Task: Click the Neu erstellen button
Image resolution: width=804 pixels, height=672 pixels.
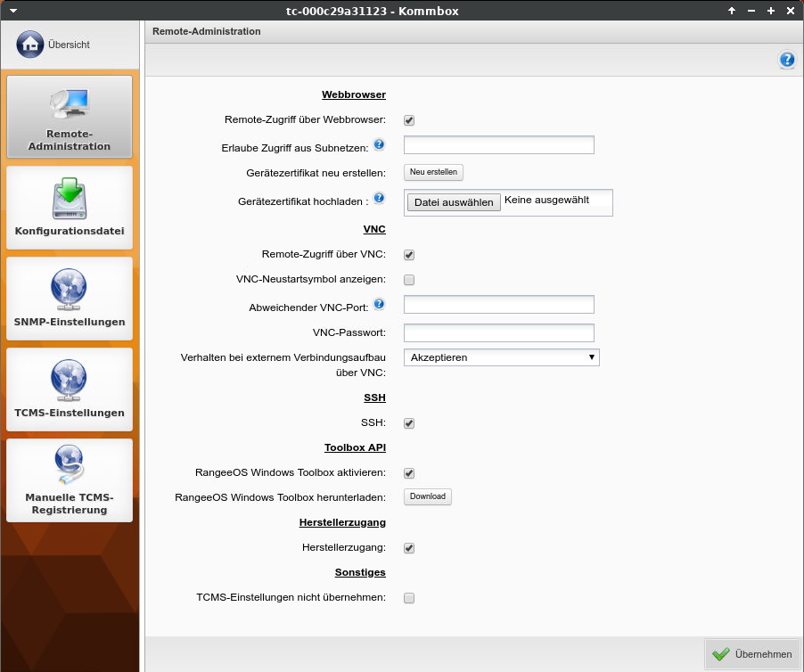Action: [x=433, y=172]
